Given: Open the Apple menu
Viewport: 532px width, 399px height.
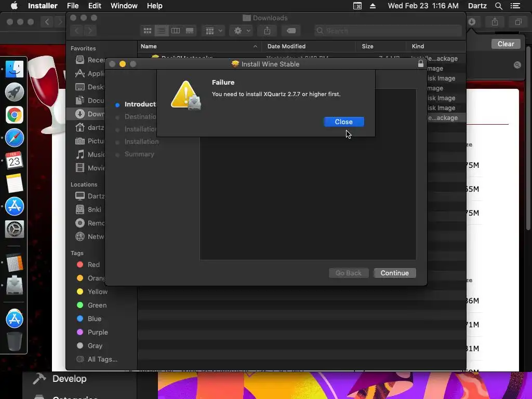Looking at the screenshot, I should pos(14,6).
